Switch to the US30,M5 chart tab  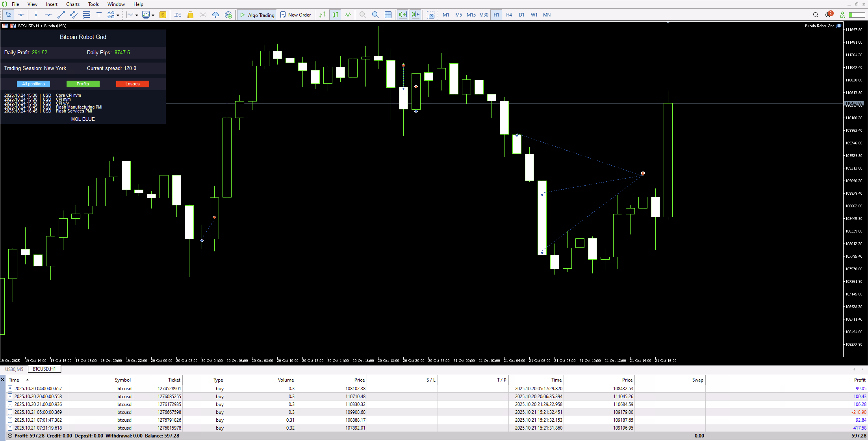click(14, 369)
